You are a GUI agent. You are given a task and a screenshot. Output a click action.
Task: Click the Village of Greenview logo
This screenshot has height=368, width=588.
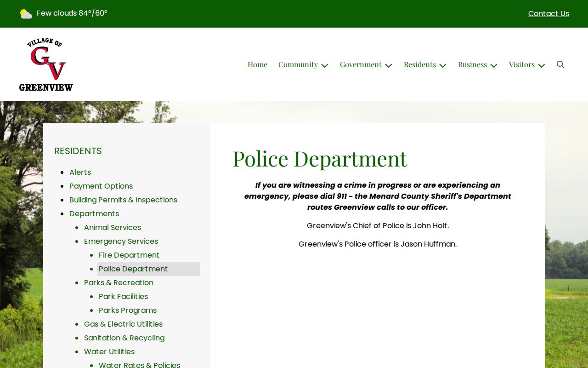click(x=46, y=64)
